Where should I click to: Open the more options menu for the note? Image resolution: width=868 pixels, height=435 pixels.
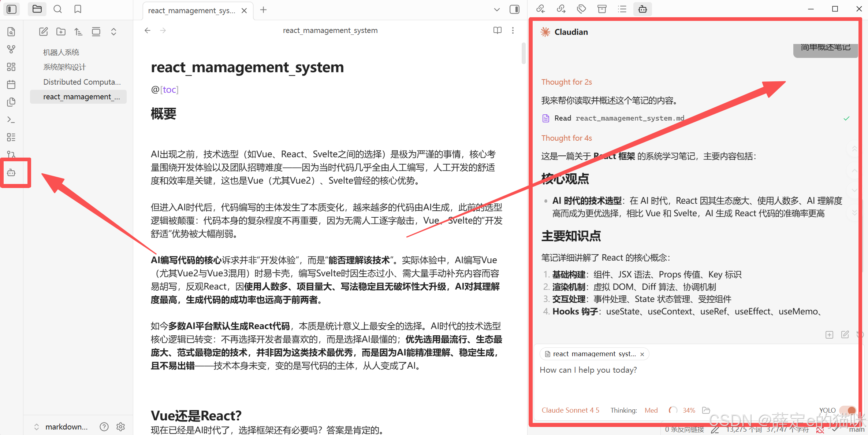point(513,30)
